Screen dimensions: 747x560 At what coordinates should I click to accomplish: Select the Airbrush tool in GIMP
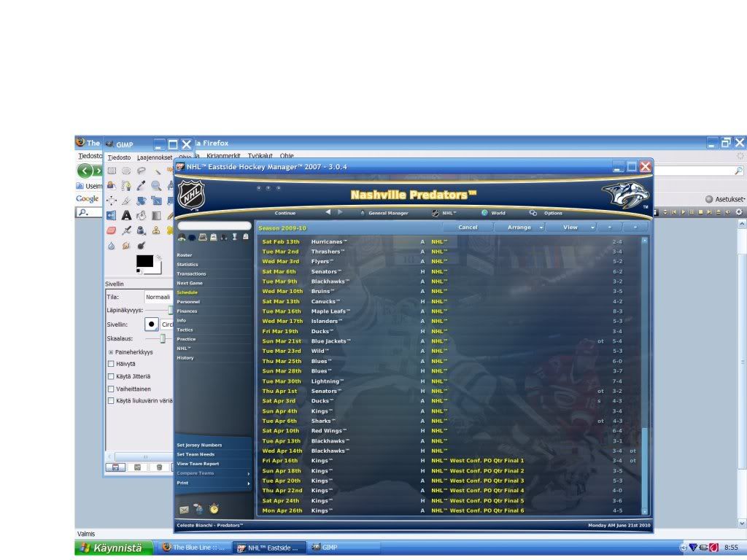point(126,230)
